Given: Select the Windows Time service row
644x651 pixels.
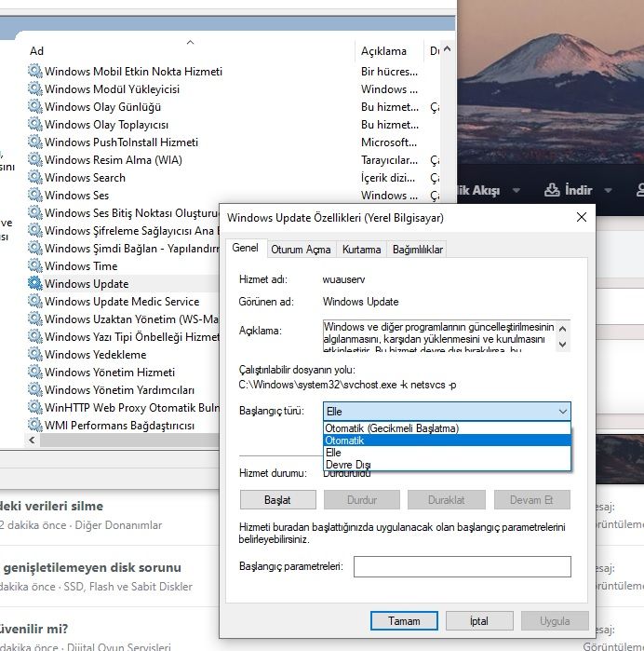Looking at the screenshot, I should pos(81,266).
